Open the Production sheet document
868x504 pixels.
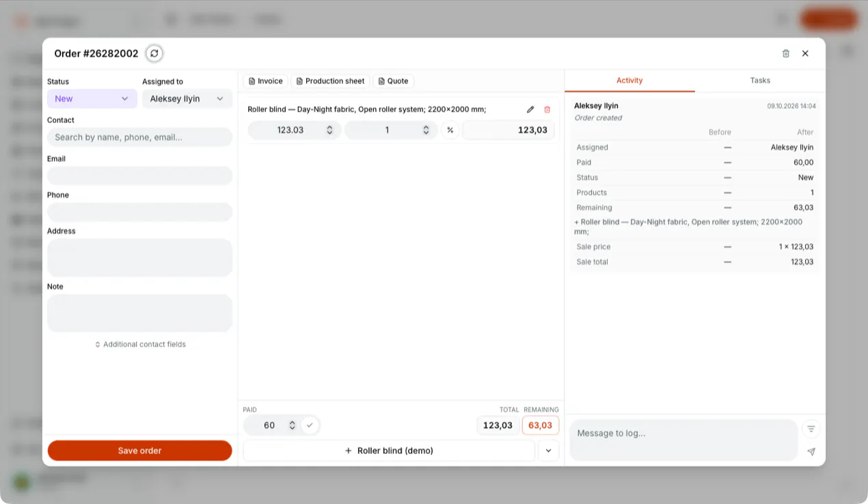331,81
